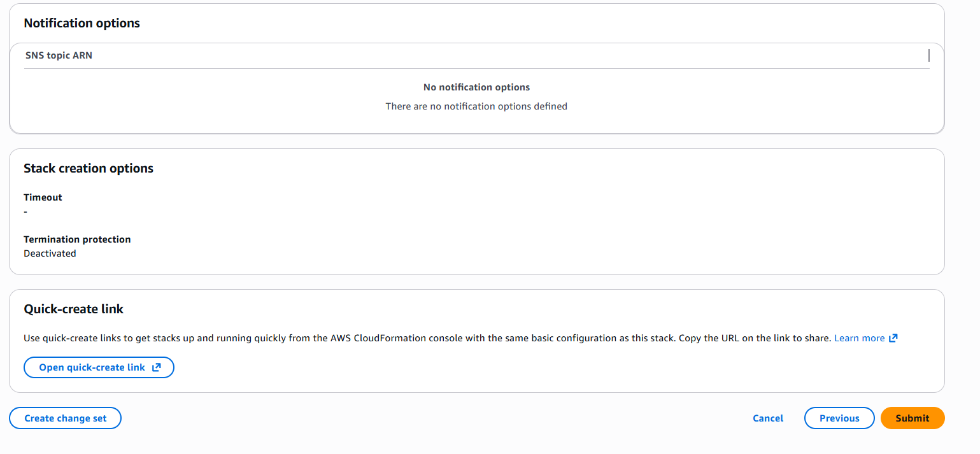Open the Learn more link
This screenshot has height=454, width=980.
coord(859,338)
